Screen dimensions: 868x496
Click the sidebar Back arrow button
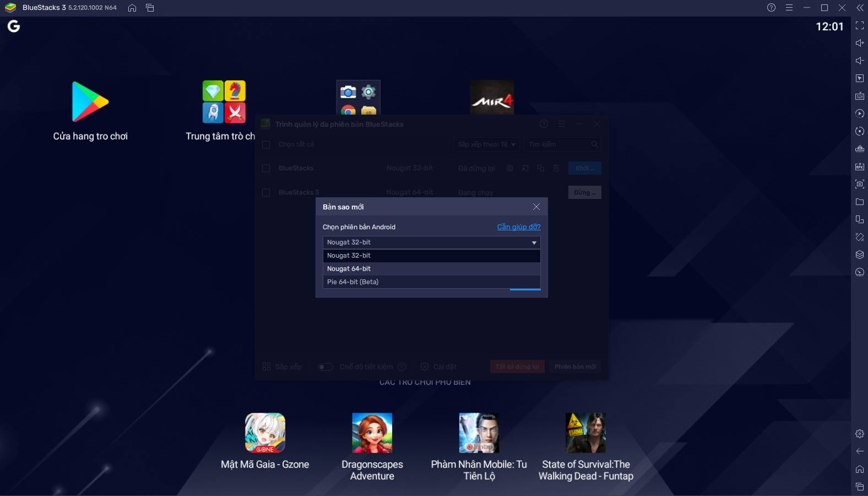tap(860, 451)
